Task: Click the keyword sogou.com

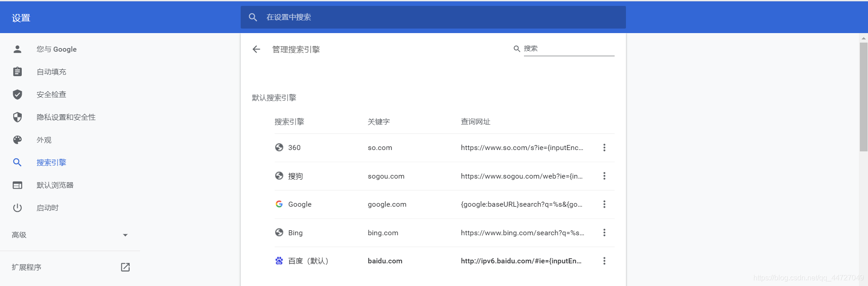Action: 386,176
